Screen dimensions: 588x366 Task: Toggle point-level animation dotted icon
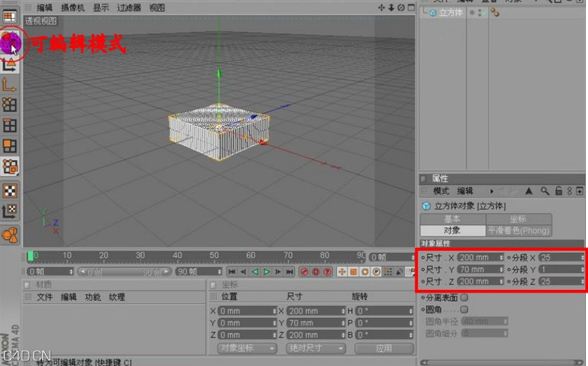tap(388, 272)
